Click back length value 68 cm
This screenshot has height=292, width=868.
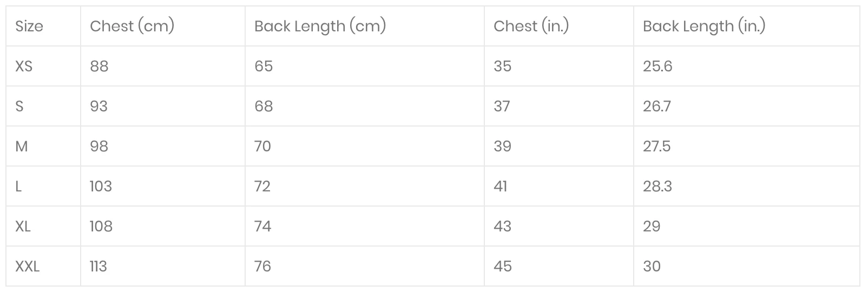click(264, 106)
